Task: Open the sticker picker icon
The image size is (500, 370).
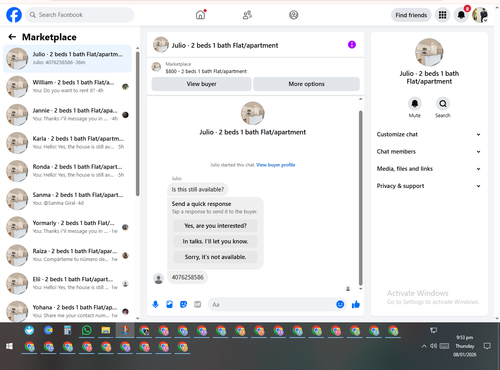Action: click(x=183, y=304)
